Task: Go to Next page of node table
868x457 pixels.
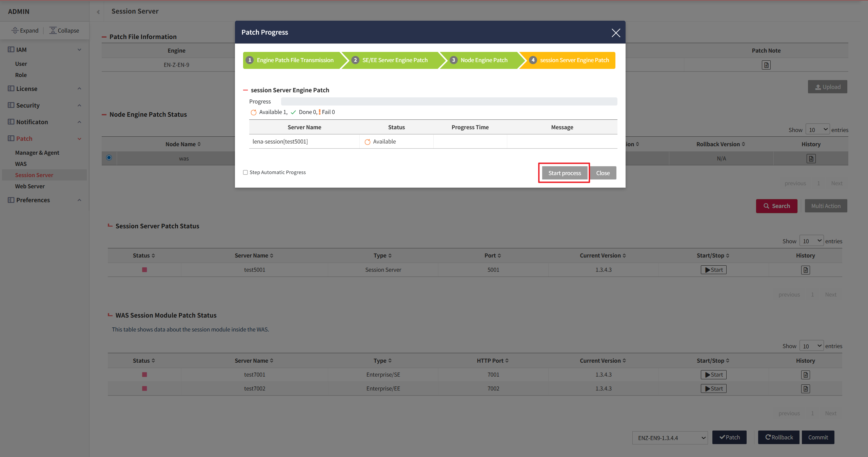Action: tap(837, 183)
